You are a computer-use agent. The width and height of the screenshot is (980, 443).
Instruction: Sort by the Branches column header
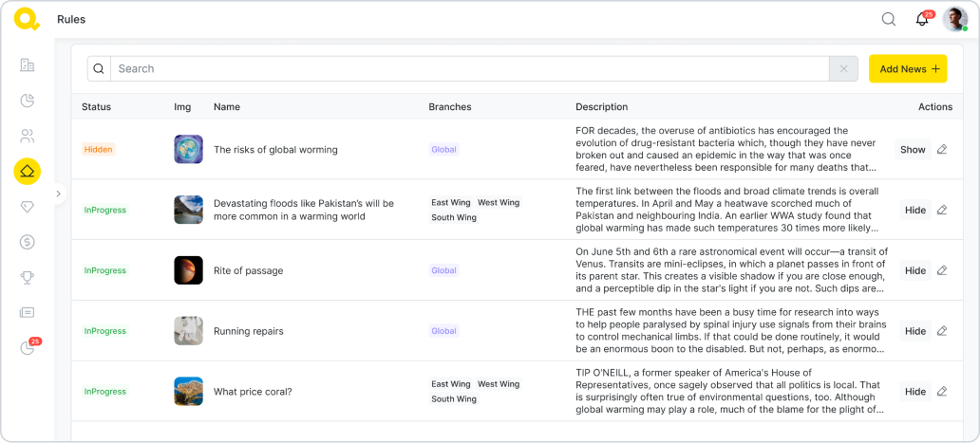pos(449,107)
